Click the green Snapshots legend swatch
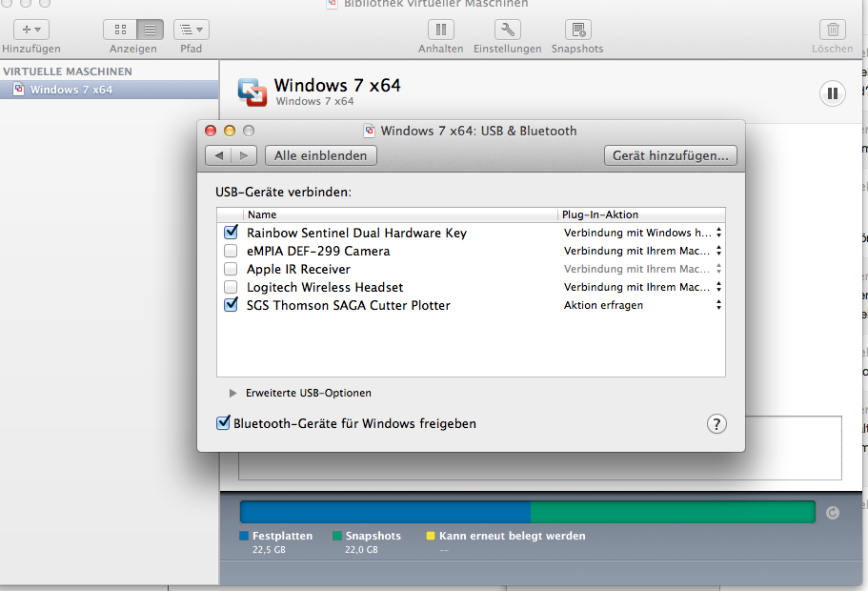 click(x=337, y=536)
